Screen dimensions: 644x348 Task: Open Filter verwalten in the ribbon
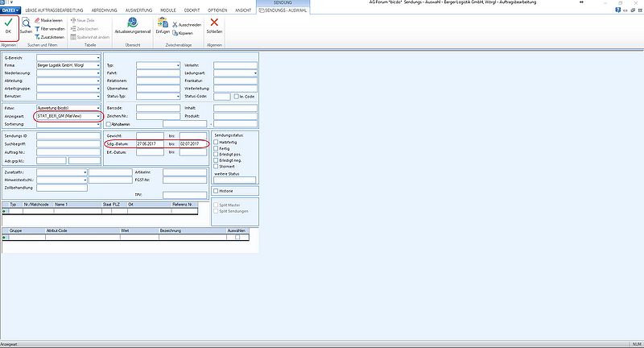coord(50,29)
